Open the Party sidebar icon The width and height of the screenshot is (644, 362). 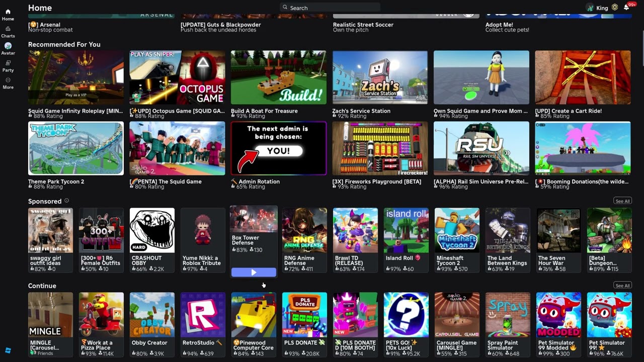click(x=8, y=63)
